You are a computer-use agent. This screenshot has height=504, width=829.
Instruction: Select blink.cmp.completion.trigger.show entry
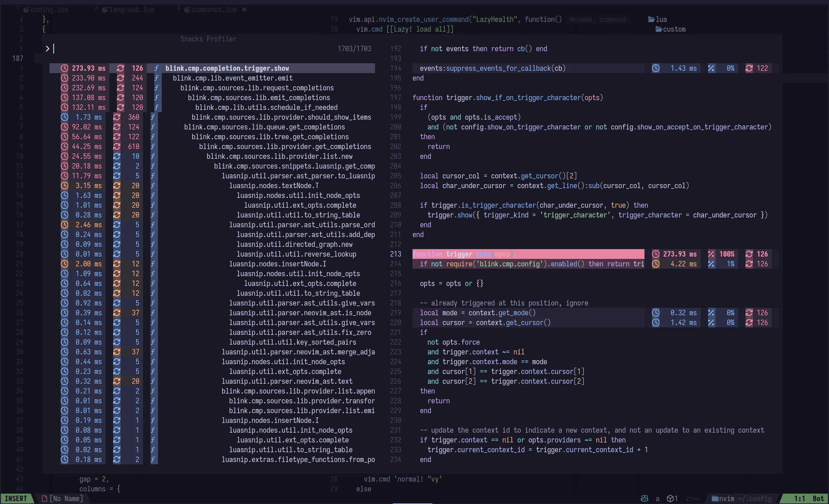(x=212, y=68)
